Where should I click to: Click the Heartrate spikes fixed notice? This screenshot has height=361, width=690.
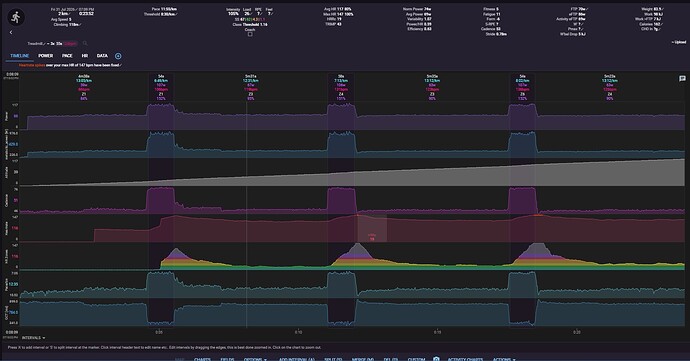click(70, 65)
